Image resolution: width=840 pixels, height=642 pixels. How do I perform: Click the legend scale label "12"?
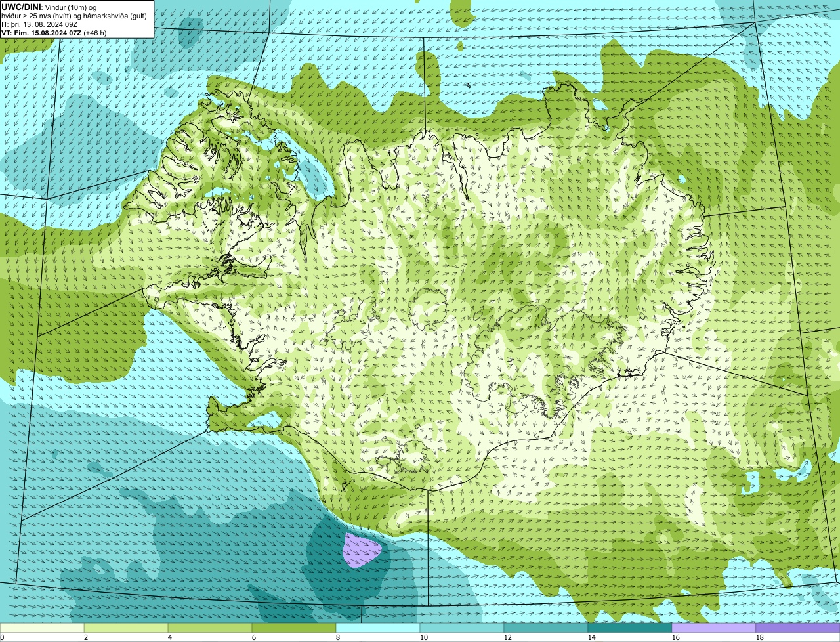tap(508, 637)
